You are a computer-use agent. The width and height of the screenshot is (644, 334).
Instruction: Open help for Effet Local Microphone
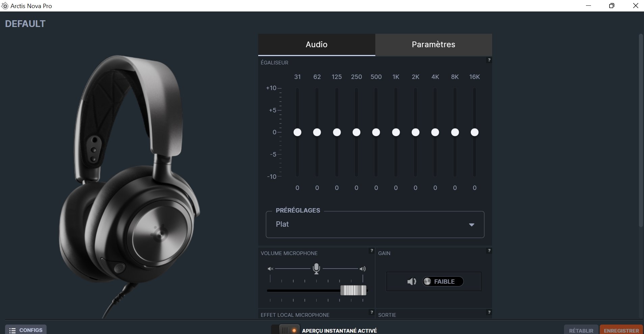pos(372,312)
